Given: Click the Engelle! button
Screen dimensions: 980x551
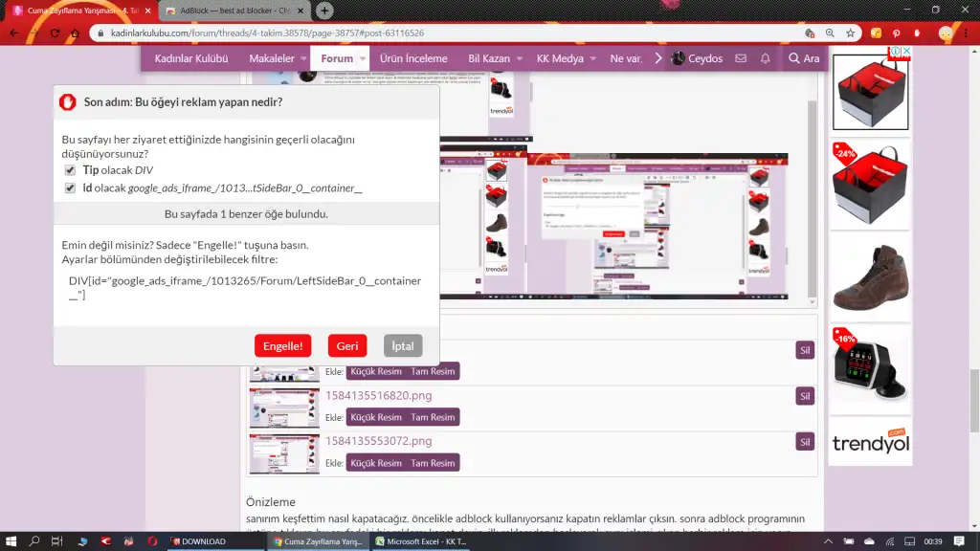Looking at the screenshot, I should [282, 346].
